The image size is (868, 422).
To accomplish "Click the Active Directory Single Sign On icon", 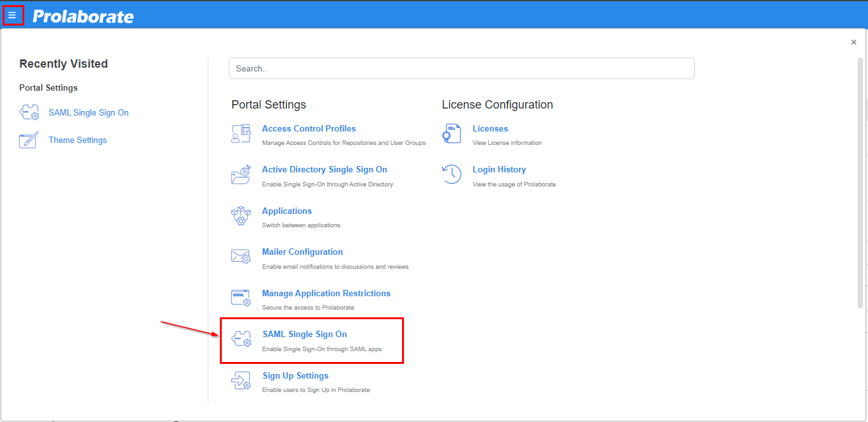I will click(241, 175).
